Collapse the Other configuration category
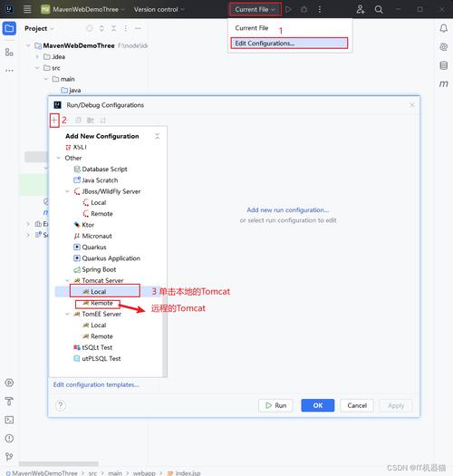This screenshot has height=476, width=453. [59, 158]
